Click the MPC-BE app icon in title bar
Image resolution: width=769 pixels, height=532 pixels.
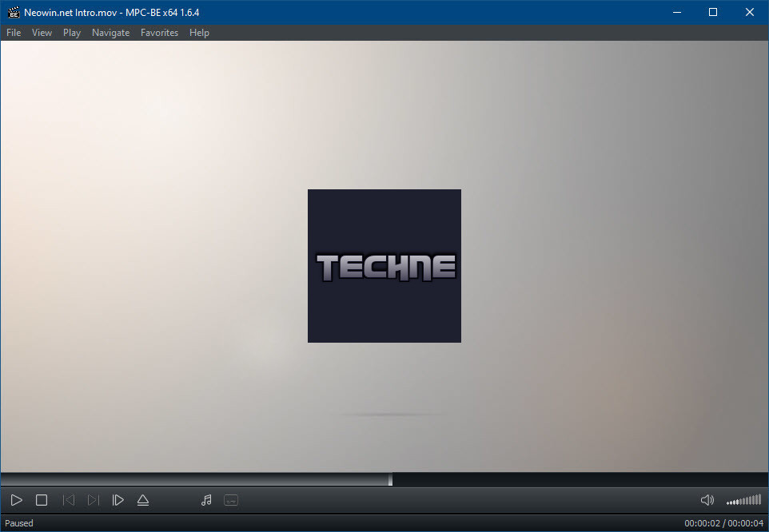(14, 12)
